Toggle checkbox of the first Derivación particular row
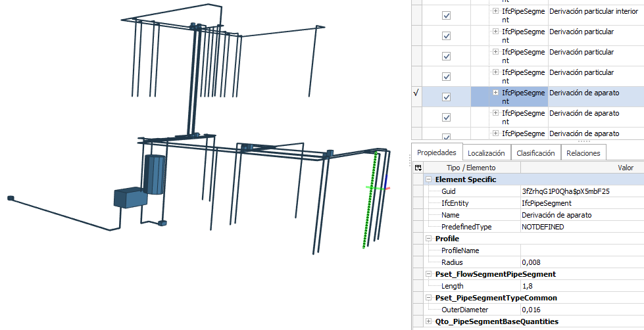This screenshot has width=644, height=330. point(447,35)
